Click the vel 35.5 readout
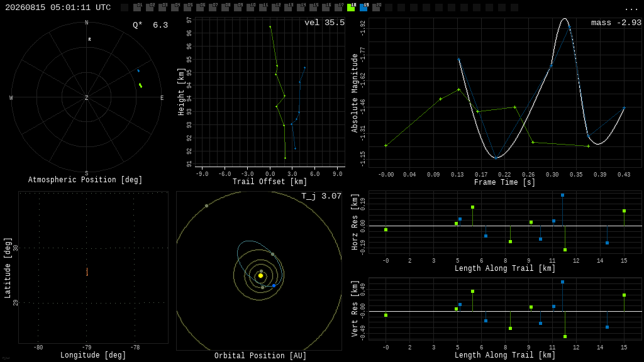 click(x=325, y=23)
